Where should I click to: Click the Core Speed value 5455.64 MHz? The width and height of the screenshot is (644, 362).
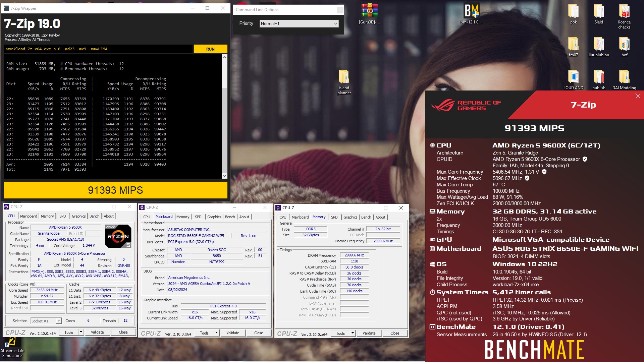click(x=47, y=290)
